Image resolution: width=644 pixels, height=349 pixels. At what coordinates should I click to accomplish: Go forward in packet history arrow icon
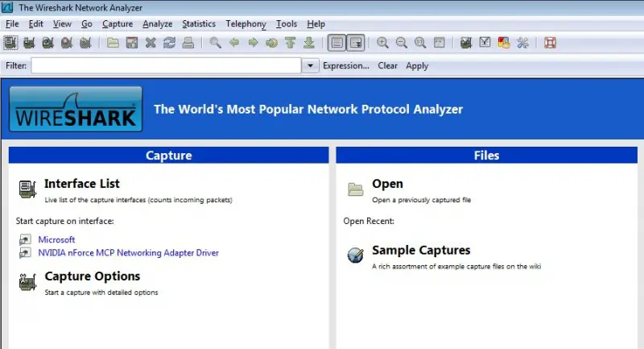253,43
